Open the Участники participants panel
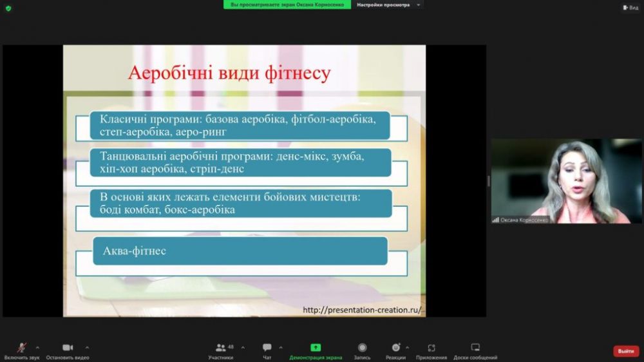Screen dimensions: 644x362 221,348
